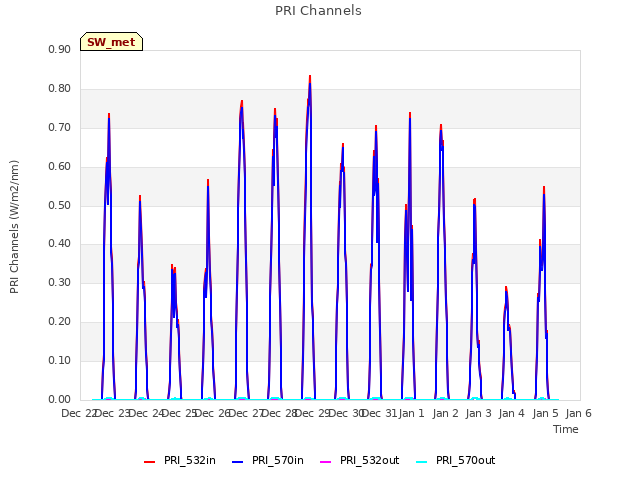Click the 0.90 y-axis tick label
Viewport: 640px width, 480px height.
coord(60,49)
